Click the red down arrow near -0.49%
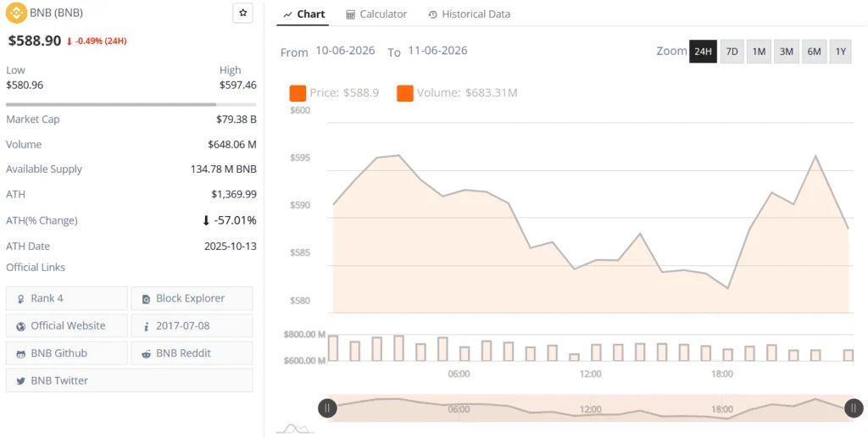Screen dimensions: 868x438 [x=70, y=42]
